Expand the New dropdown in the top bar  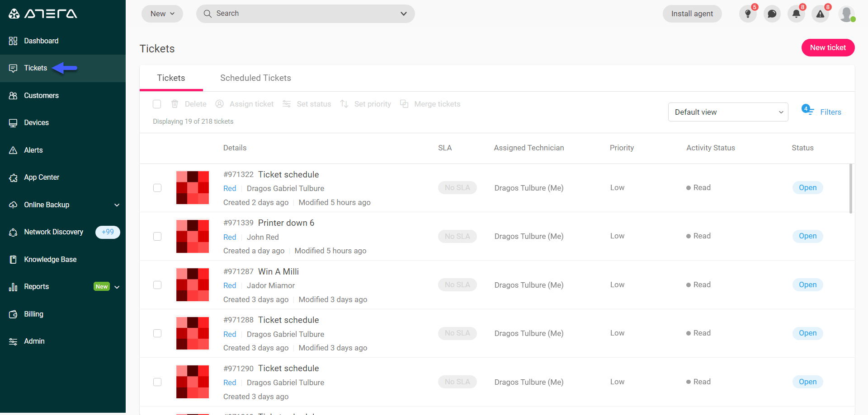pos(162,14)
